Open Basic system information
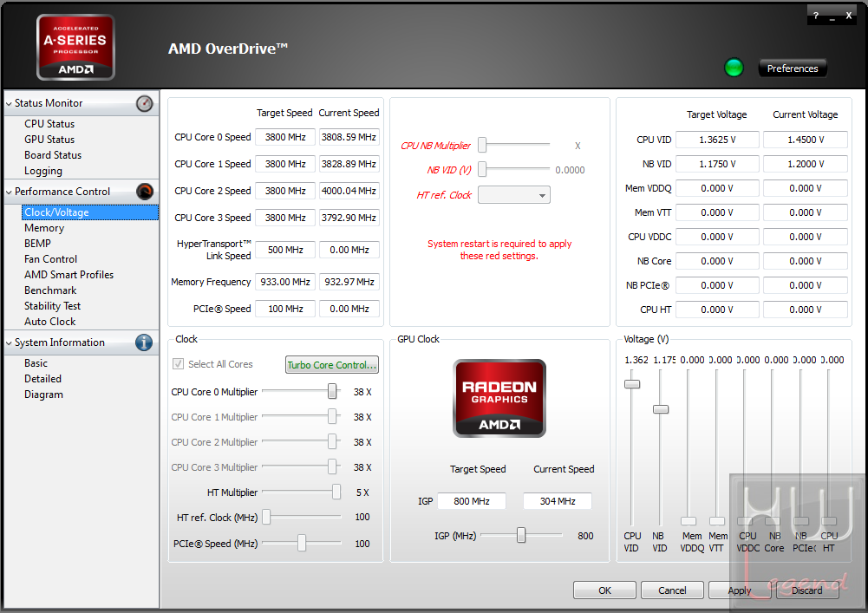 tap(36, 363)
